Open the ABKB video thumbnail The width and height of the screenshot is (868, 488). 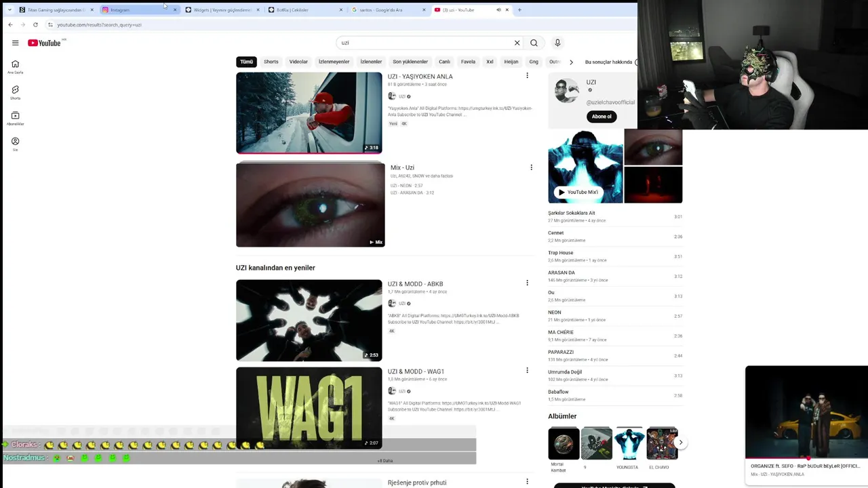point(309,320)
